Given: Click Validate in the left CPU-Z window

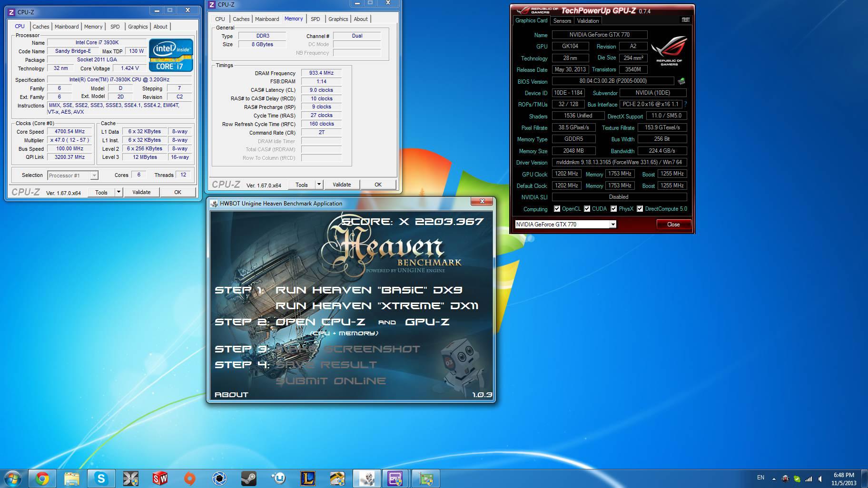Looking at the screenshot, I should pos(141,192).
